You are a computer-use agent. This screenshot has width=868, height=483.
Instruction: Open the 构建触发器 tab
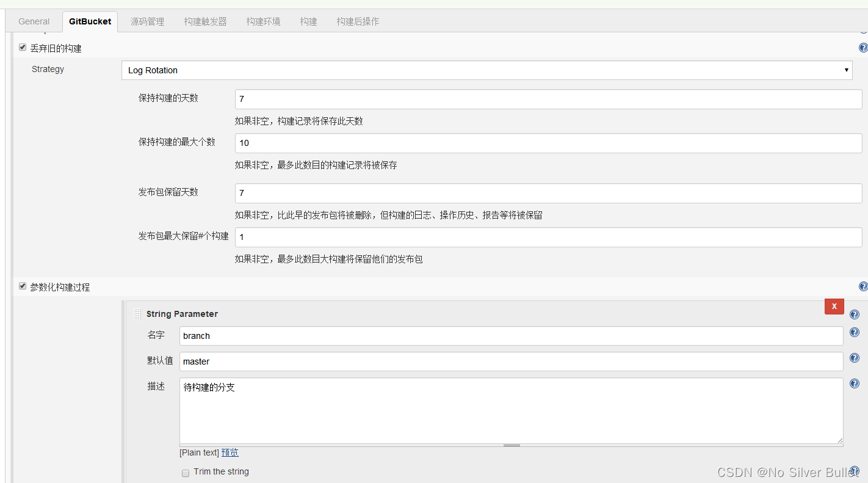click(x=206, y=21)
